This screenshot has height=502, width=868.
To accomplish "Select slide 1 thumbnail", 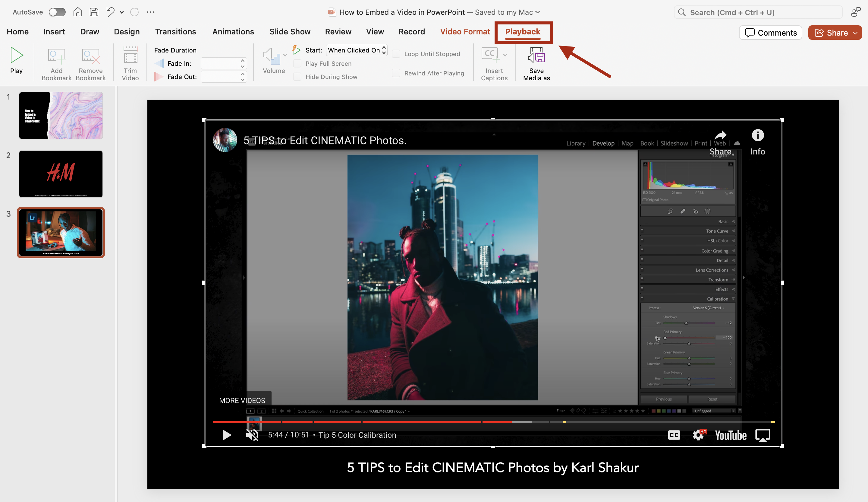I will (61, 116).
